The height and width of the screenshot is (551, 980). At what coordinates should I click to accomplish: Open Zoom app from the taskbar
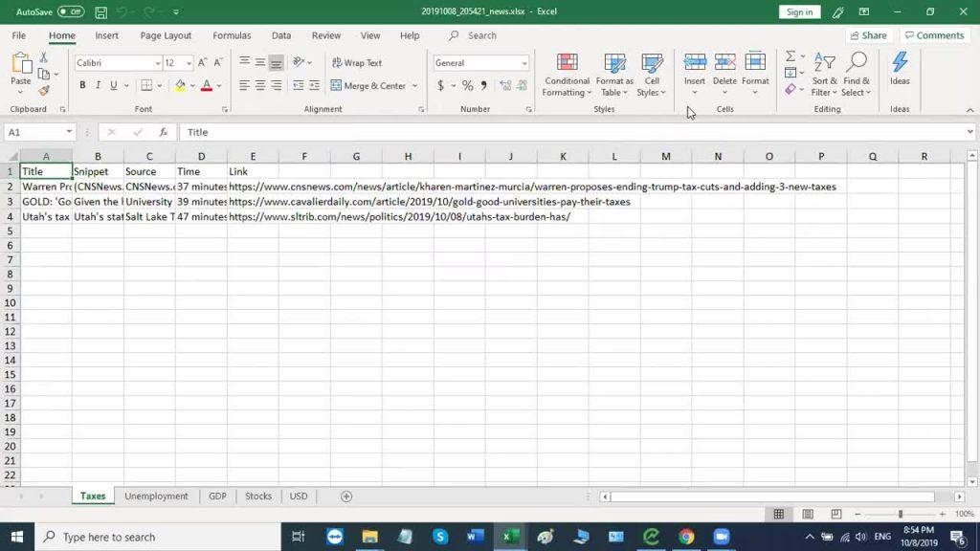722,537
